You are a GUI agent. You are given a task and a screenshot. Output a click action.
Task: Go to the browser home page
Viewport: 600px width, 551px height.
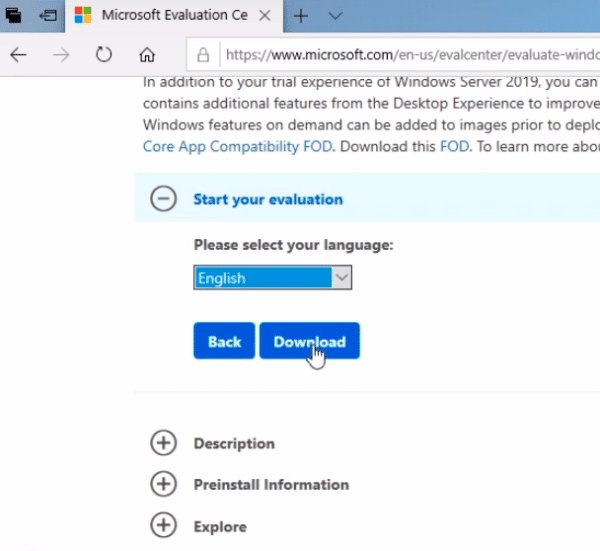point(147,54)
